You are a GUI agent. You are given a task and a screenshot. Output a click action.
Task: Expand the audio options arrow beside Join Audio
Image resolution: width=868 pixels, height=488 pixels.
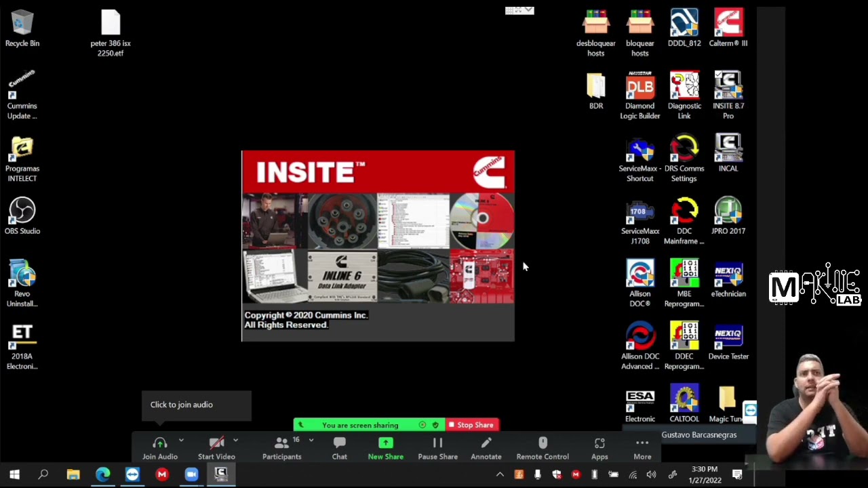181,441
